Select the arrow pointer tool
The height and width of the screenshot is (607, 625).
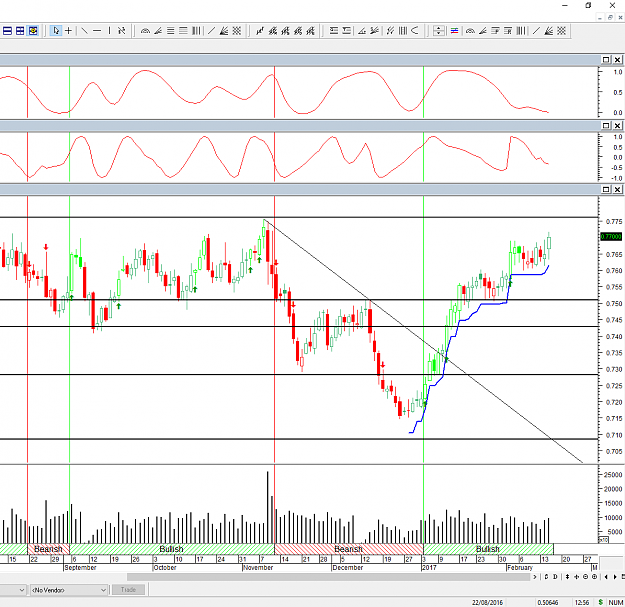[x=56, y=31]
